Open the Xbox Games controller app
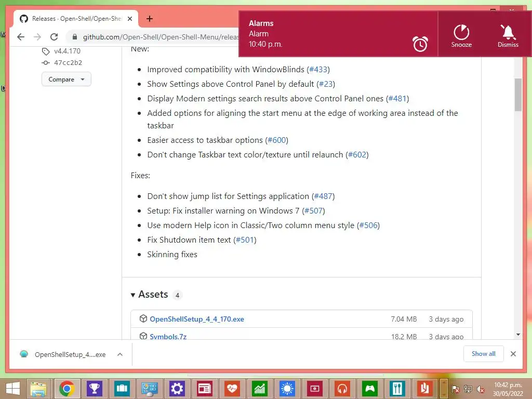The height and width of the screenshot is (399, 532). point(369,389)
